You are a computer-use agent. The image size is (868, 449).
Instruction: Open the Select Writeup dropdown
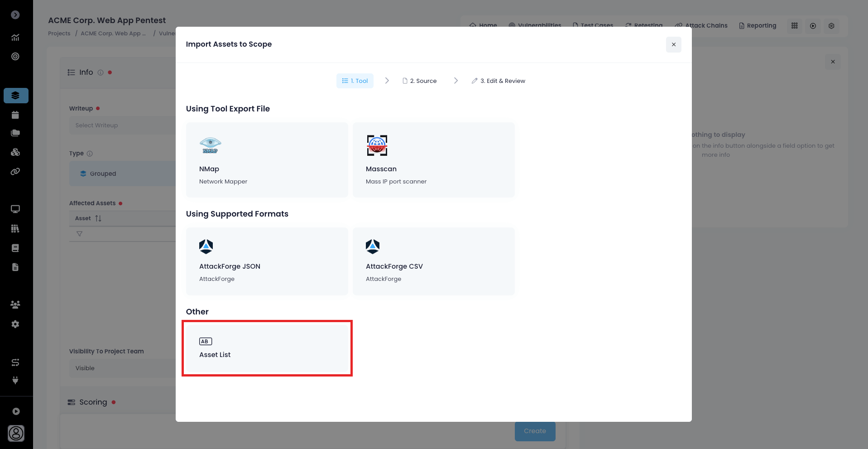[122, 126]
